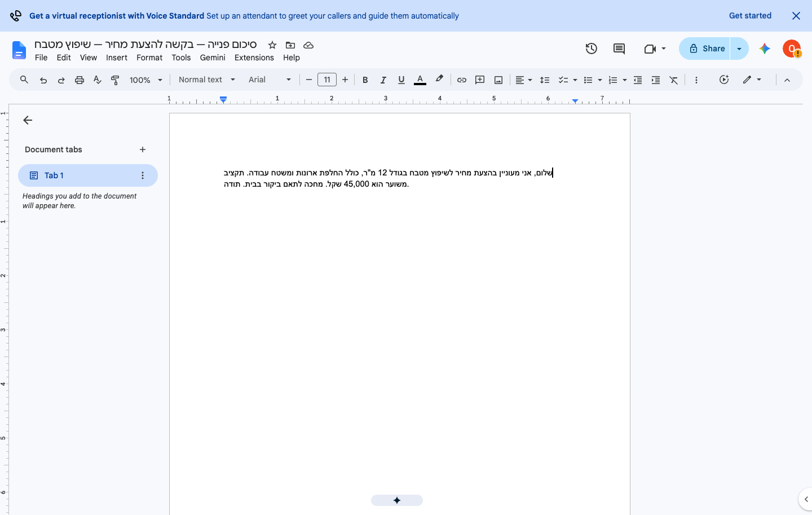Open the text color picker
This screenshot has height=515, width=812.
(x=420, y=80)
